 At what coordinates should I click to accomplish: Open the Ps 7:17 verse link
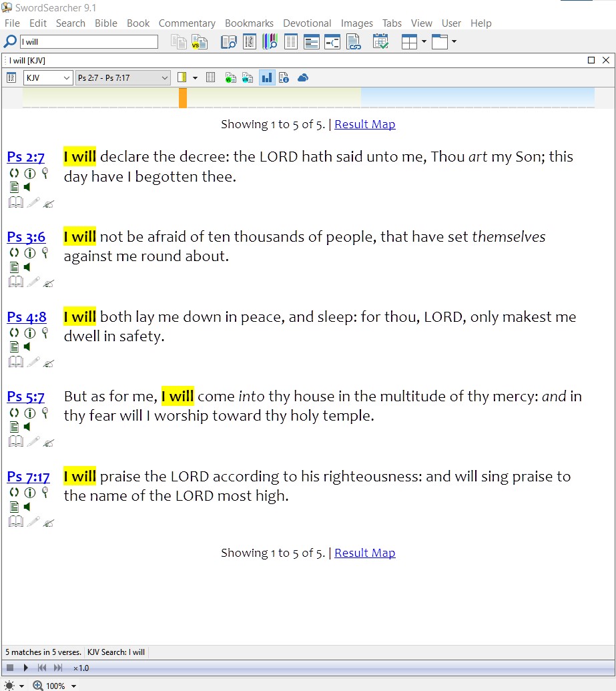tap(28, 477)
